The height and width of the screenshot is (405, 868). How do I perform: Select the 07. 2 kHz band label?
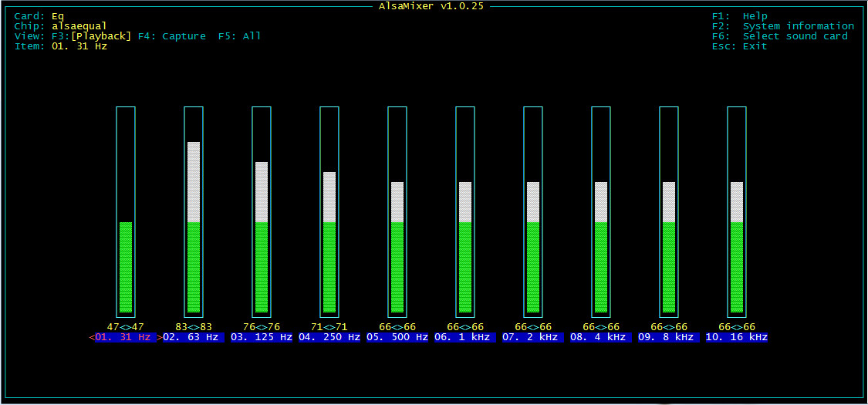click(532, 337)
